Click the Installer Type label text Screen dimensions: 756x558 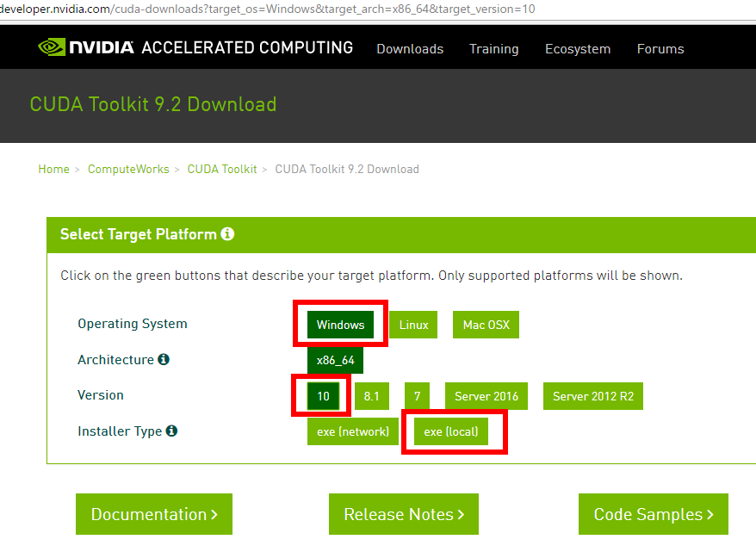pyautogui.click(x=120, y=431)
